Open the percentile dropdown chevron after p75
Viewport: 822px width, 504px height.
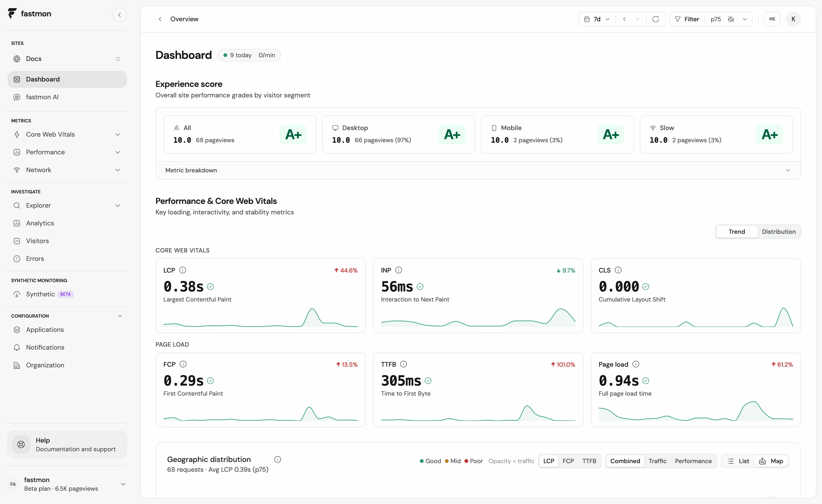click(745, 19)
